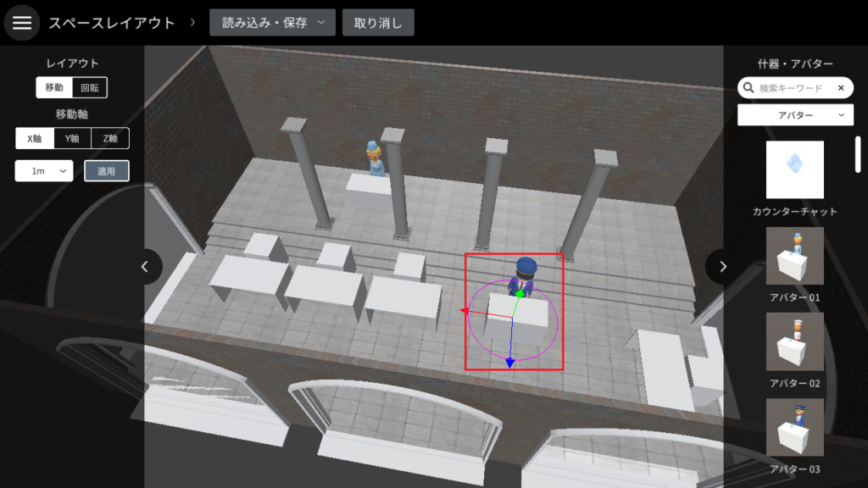Click the blue Z-axis gizmo arrow

tap(509, 363)
